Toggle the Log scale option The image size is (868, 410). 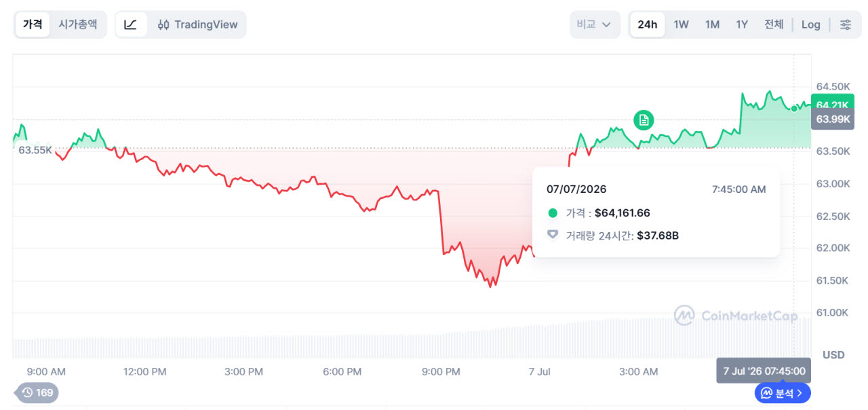(810, 24)
